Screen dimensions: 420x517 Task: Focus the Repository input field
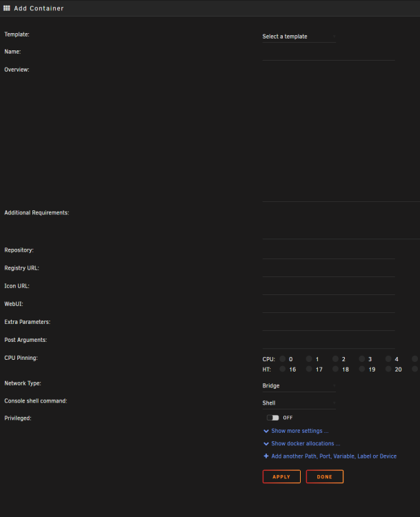pyautogui.click(x=328, y=253)
